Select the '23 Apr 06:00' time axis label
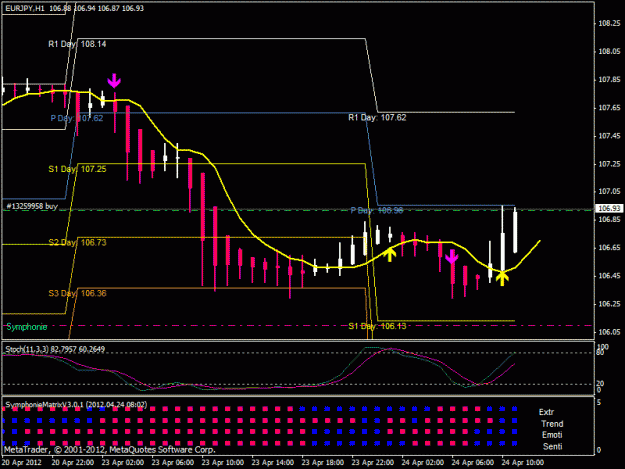625x469 pixels. tap(173, 463)
